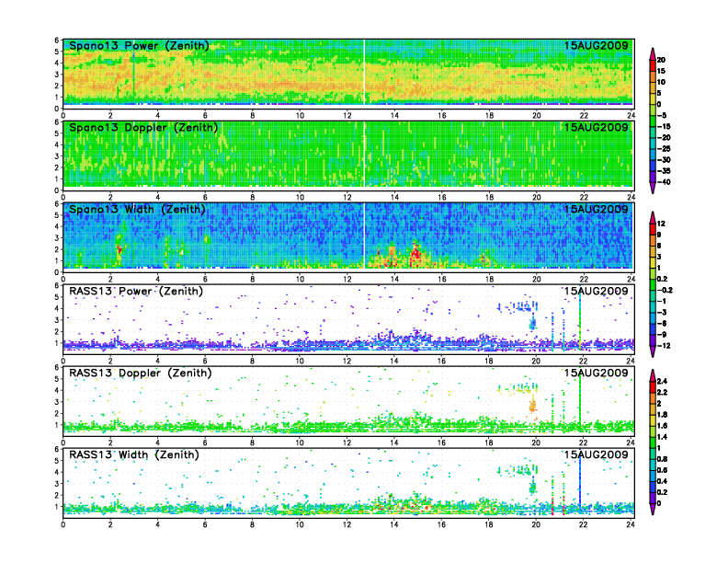Image resolution: width=728 pixels, height=563 pixels.
Task: Click the -25 label on the top colorbar
Action: point(664,149)
